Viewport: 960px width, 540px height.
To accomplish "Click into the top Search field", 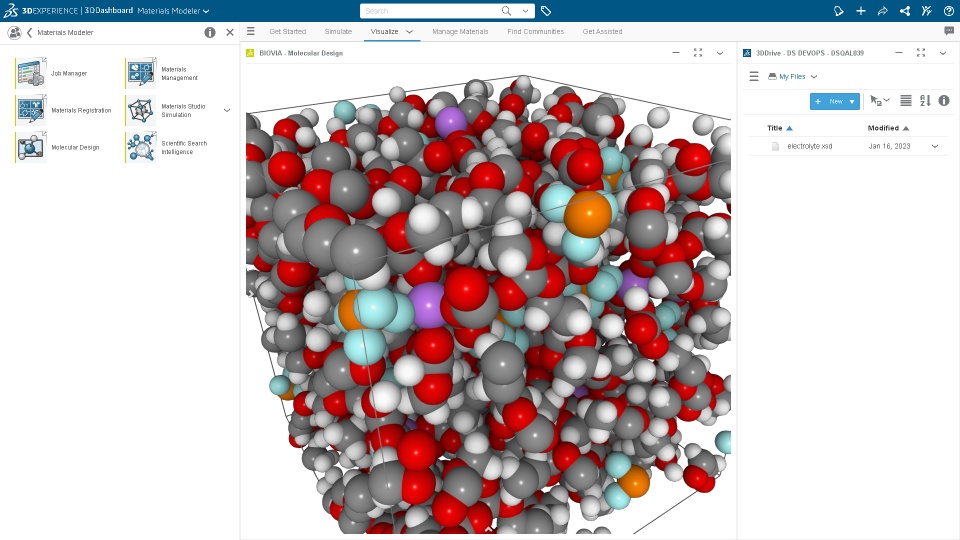I will tap(432, 10).
